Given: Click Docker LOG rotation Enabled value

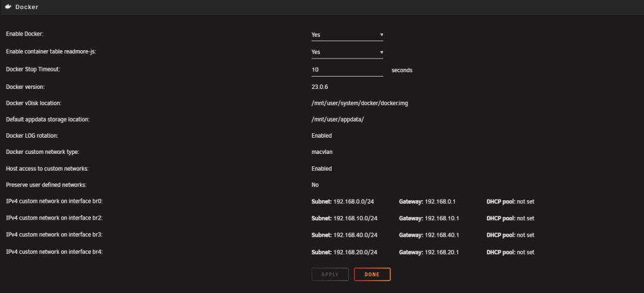Looking at the screenshot, I should pos(321,136).
